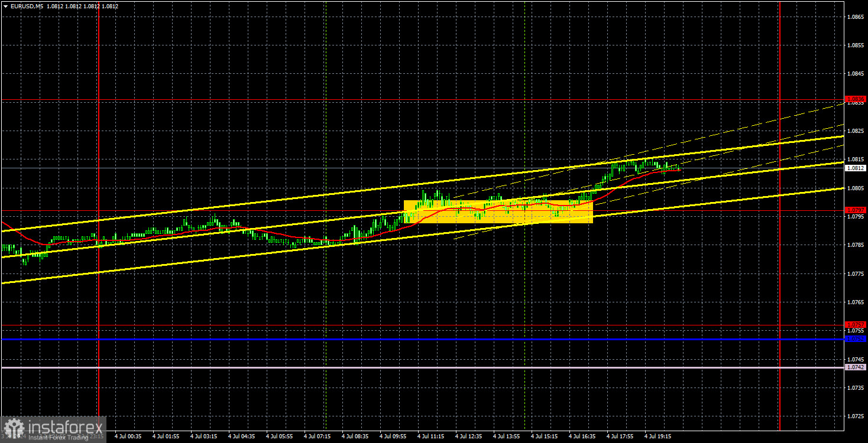Click the 1.0725 price axis label
The image size is (868, 443).
[856, 416]
